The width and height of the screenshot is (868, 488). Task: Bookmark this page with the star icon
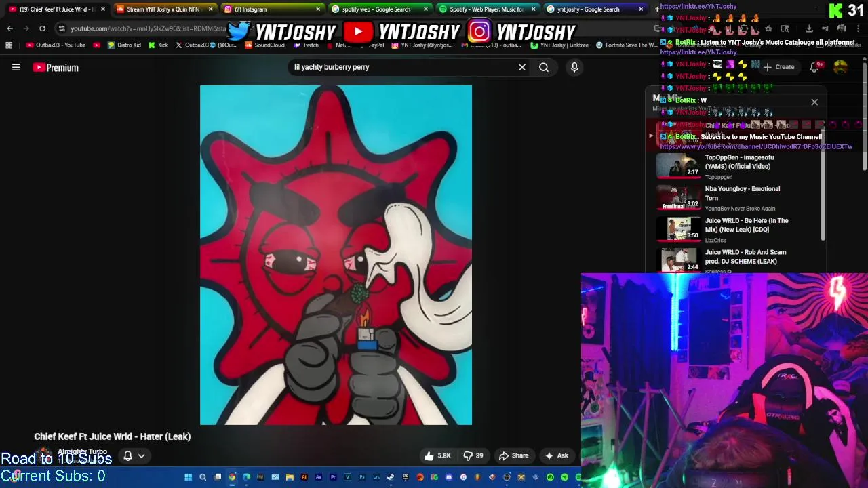point(768,28)
